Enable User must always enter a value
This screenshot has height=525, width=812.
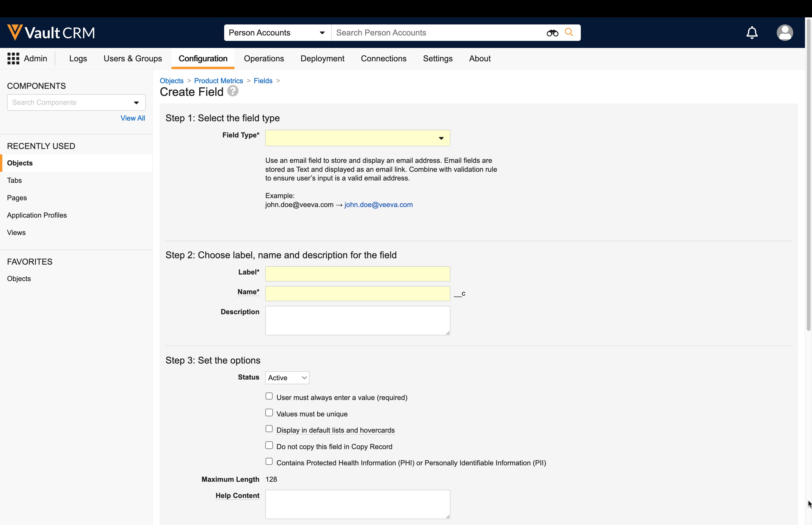(x=269, y=396)
